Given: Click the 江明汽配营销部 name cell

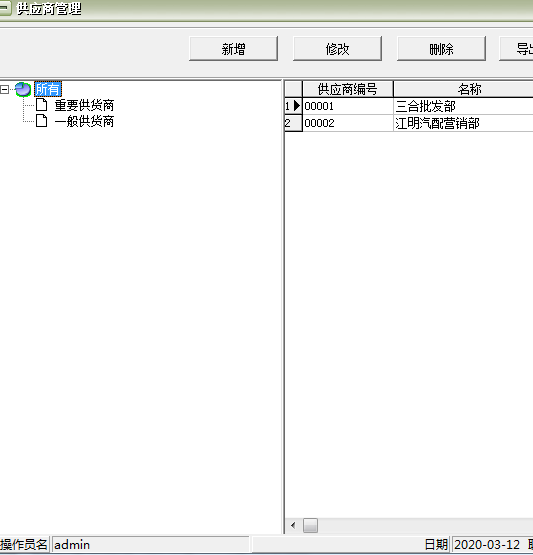Looking at the screenshot, I should (x=463, y=123).
